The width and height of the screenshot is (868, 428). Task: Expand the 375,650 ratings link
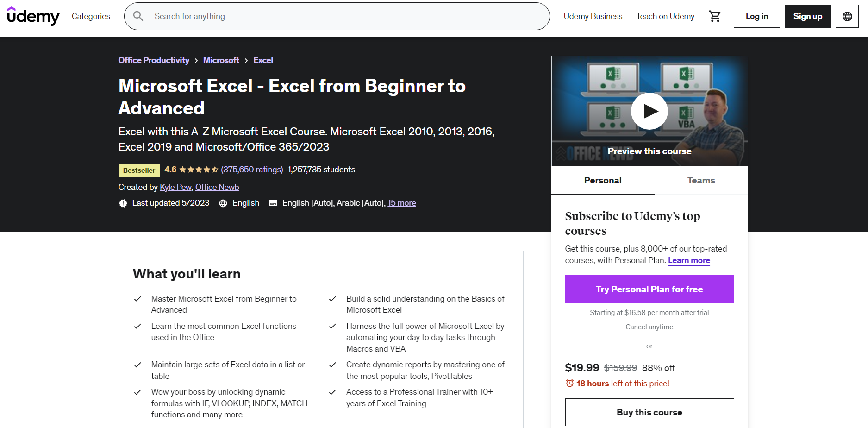[252, 170]
